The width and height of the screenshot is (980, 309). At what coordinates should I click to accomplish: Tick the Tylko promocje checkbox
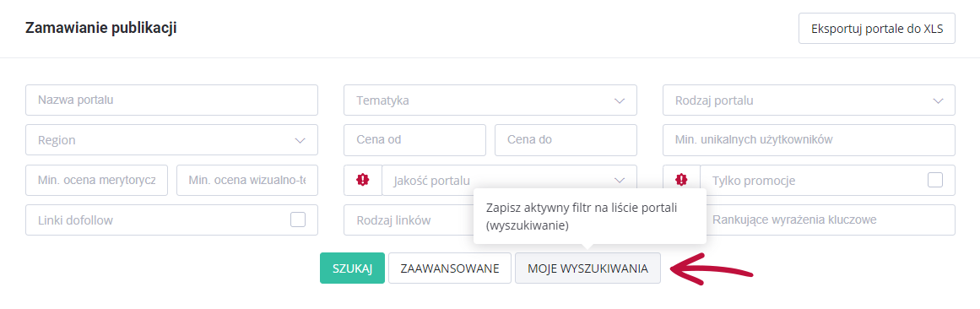point(935,180)
